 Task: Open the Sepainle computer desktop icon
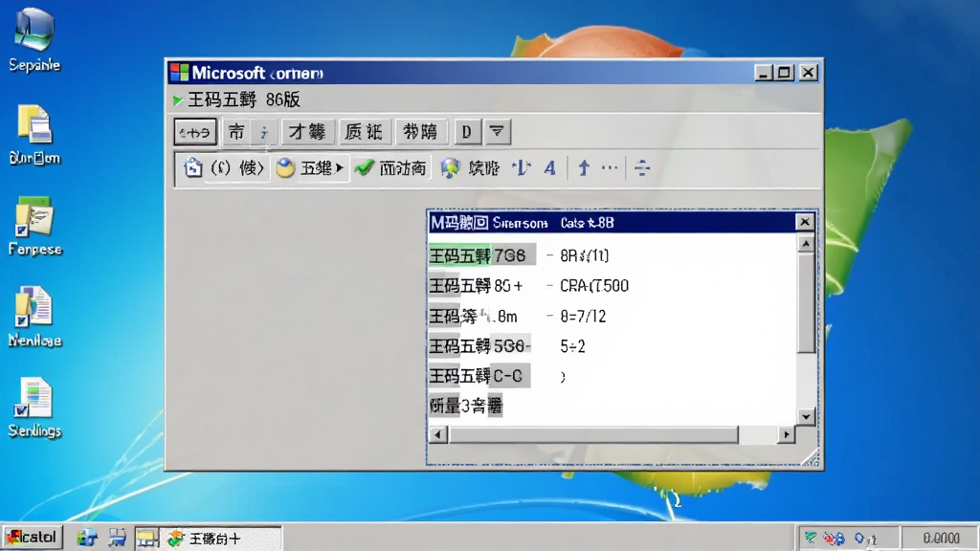pos(34,38)
